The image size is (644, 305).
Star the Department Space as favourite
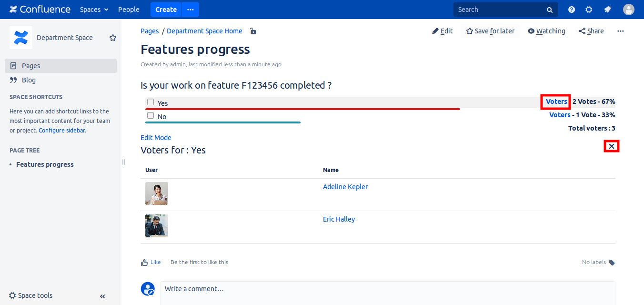[x=113, y=38]
